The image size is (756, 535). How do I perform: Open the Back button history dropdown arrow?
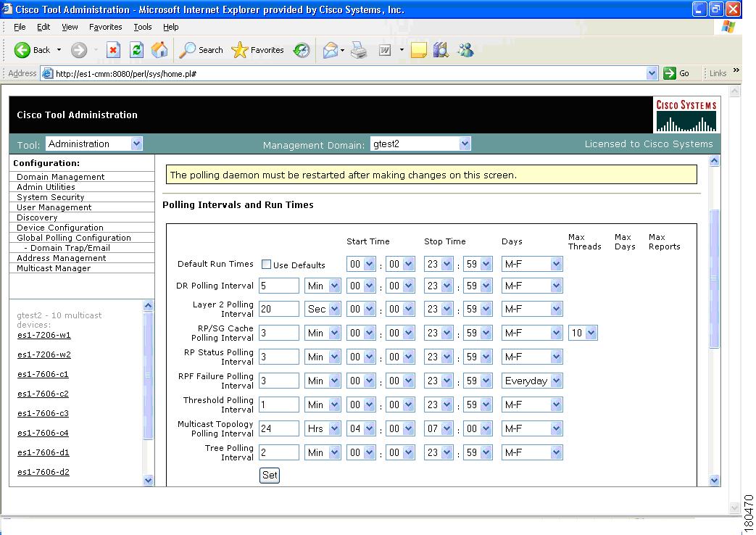[x=59, y=50]
